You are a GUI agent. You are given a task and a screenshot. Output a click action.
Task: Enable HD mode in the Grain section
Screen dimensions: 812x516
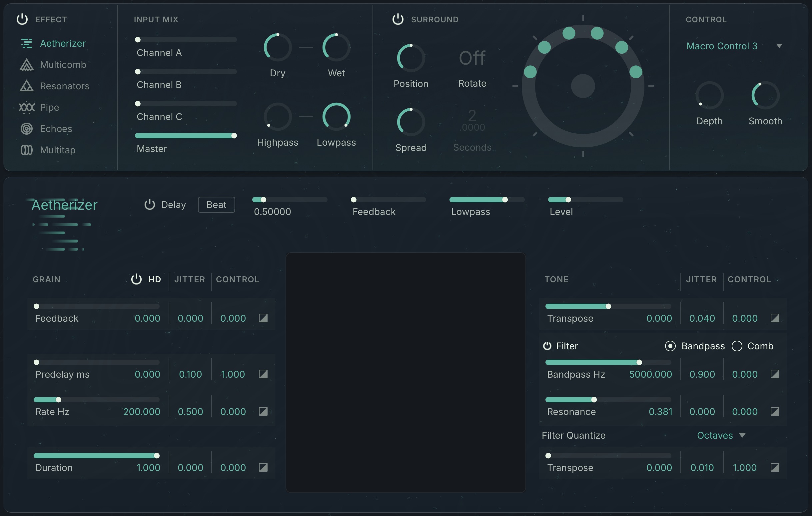click(136, 279)
